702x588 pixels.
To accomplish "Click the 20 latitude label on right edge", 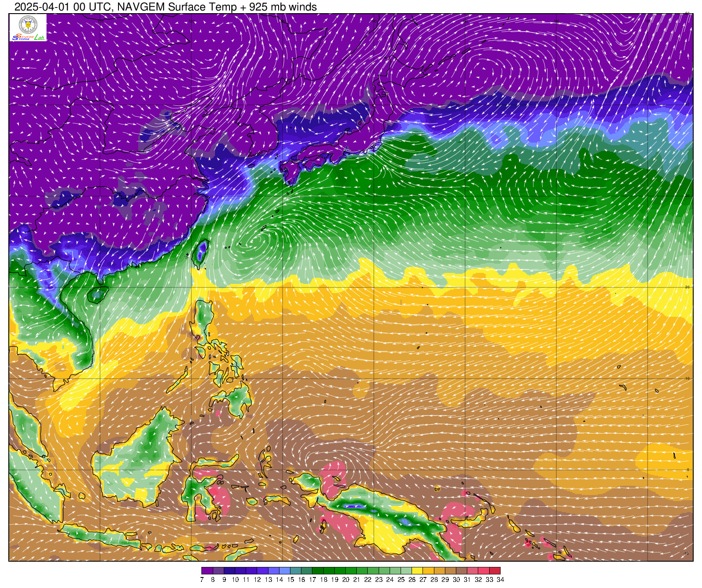I will (688, 287).
